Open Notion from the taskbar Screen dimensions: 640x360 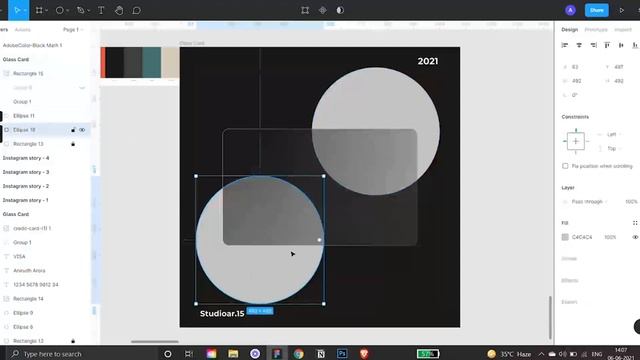tap(321, 353)
